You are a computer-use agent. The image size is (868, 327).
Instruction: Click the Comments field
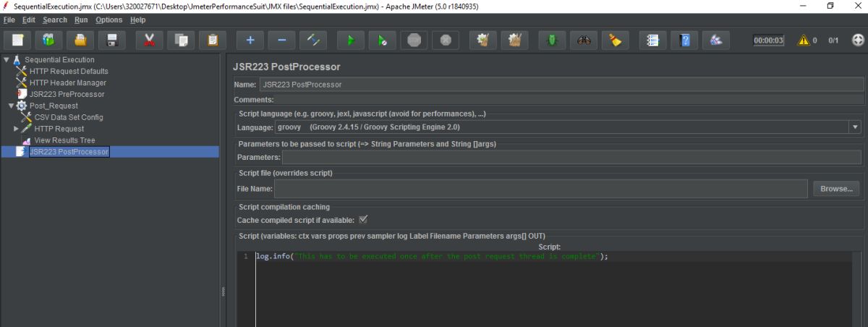(x=570, y=100)
